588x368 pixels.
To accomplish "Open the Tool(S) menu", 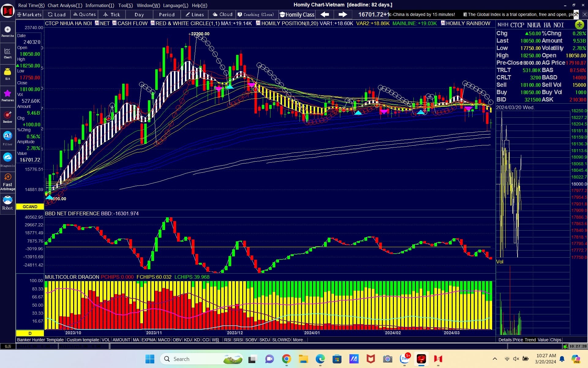I will tap(126, 5).
